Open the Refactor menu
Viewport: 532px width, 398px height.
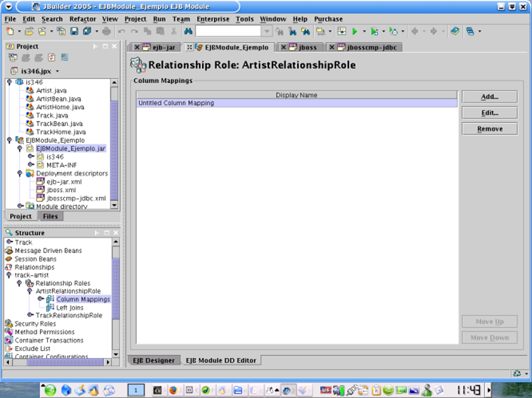coord(82,19)
